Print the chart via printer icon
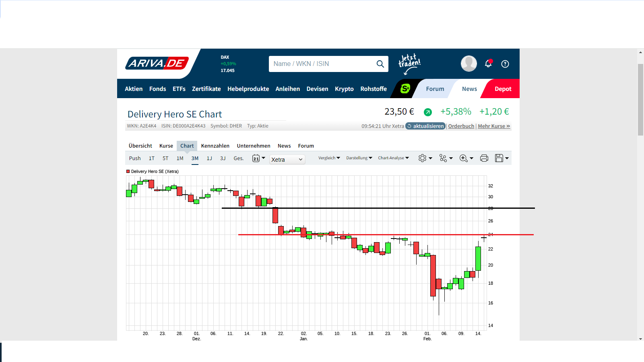Screen dimensions: 644x362 [x=484, y=158]
